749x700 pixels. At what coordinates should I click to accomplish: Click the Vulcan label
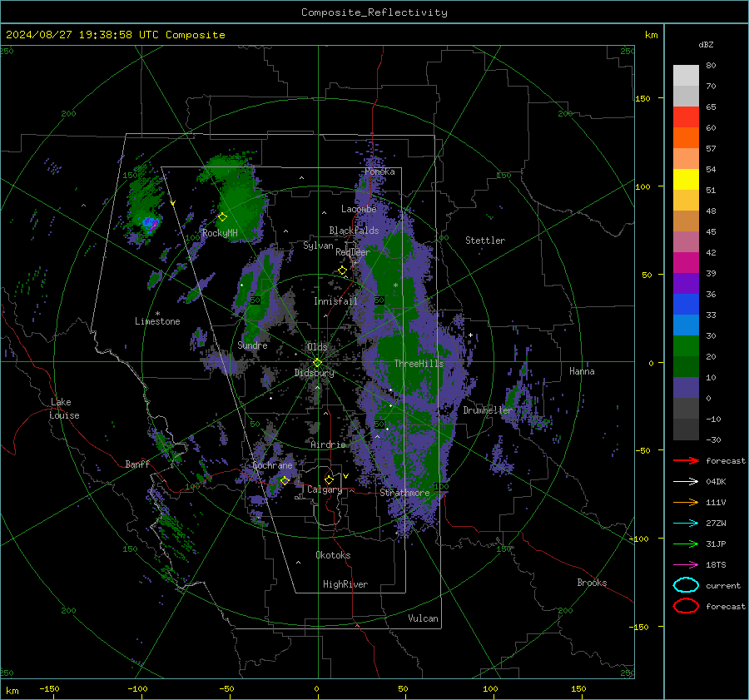(423, 618)
